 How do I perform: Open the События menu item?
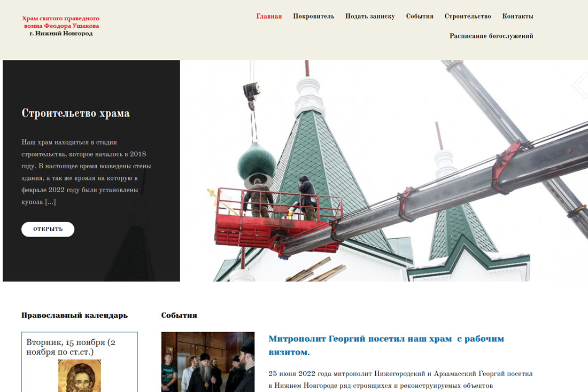click(x=420, y=17)
